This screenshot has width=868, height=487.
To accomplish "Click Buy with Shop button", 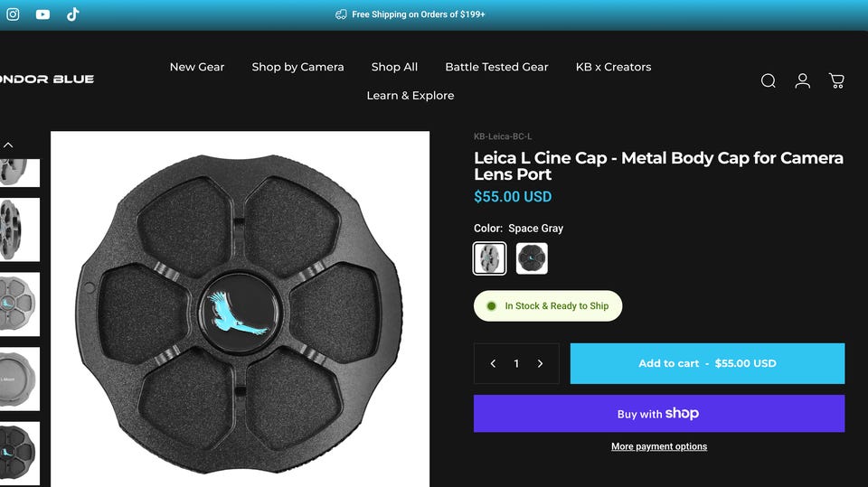I will (659, 414).
